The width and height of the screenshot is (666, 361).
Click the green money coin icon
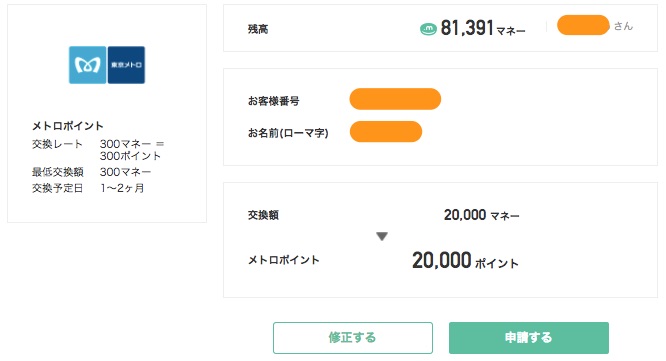pyautogui.click(x=428, y=29)
